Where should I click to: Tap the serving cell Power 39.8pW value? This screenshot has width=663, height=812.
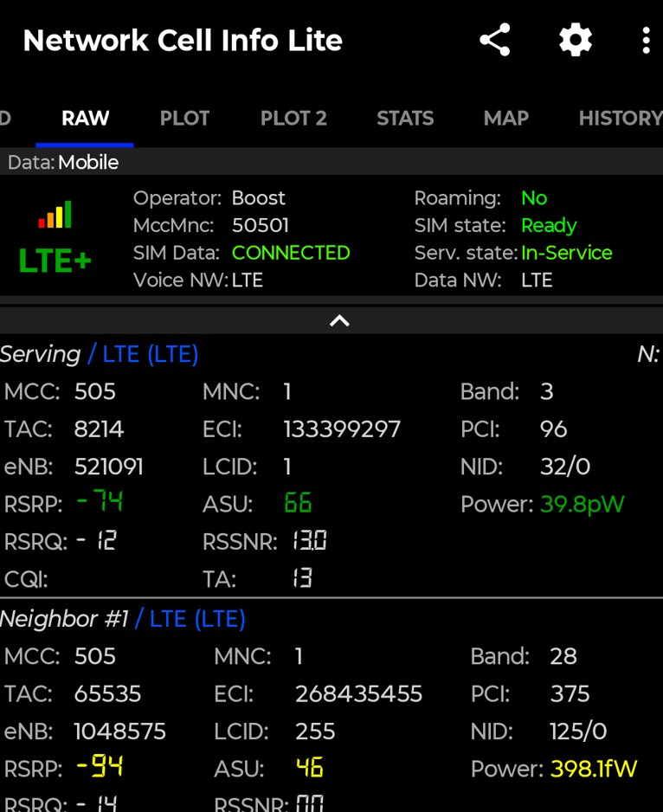point(582,504)
